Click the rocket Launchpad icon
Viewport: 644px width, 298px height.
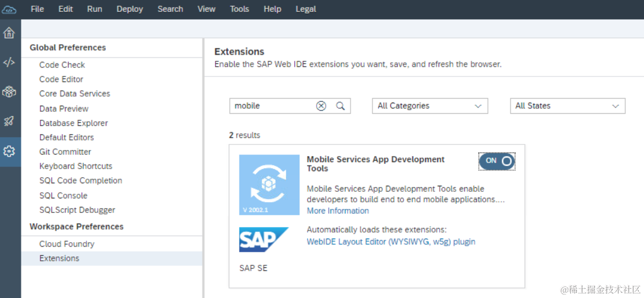click(9, 121)
